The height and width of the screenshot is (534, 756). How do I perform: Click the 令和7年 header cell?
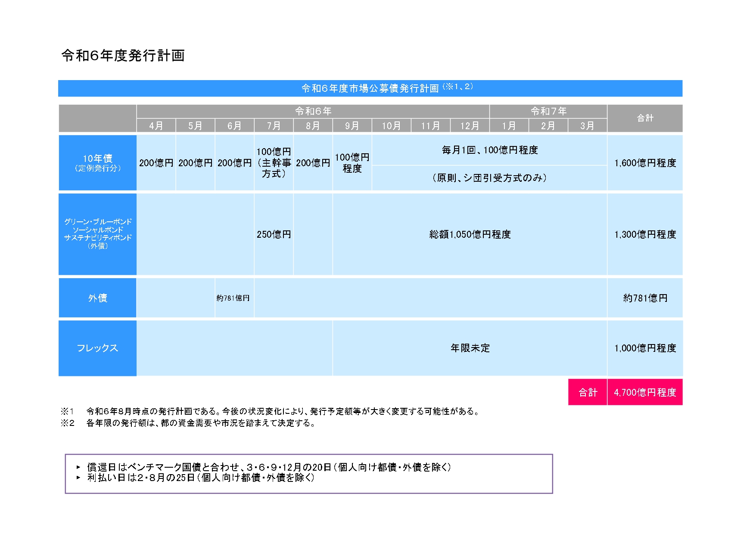point(548,111)
